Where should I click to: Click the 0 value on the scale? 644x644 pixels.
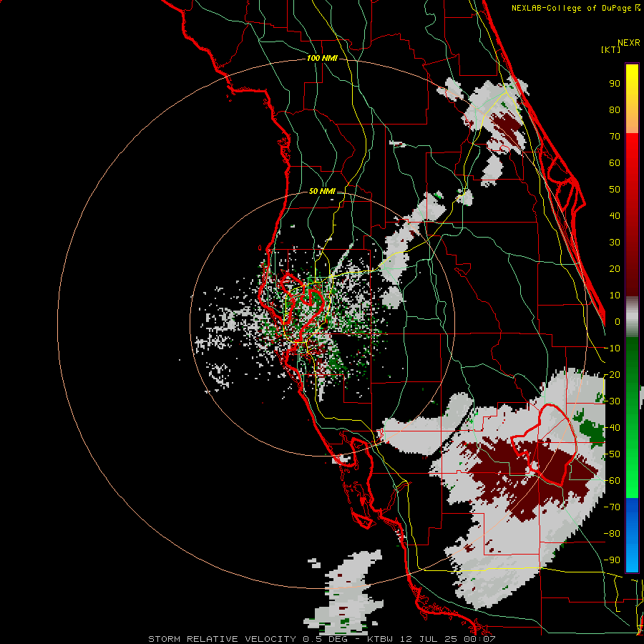pos(618,321)
